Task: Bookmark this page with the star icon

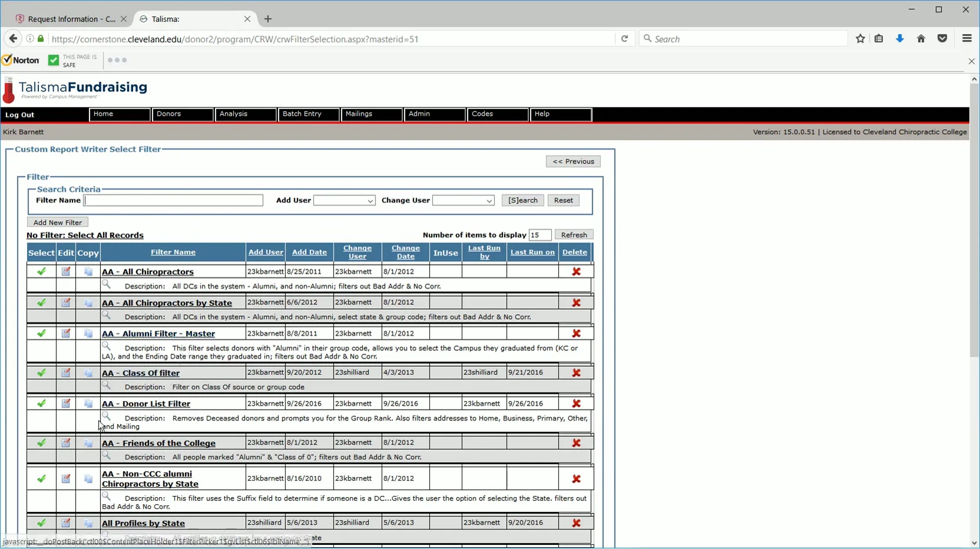Action: [859, 38]
